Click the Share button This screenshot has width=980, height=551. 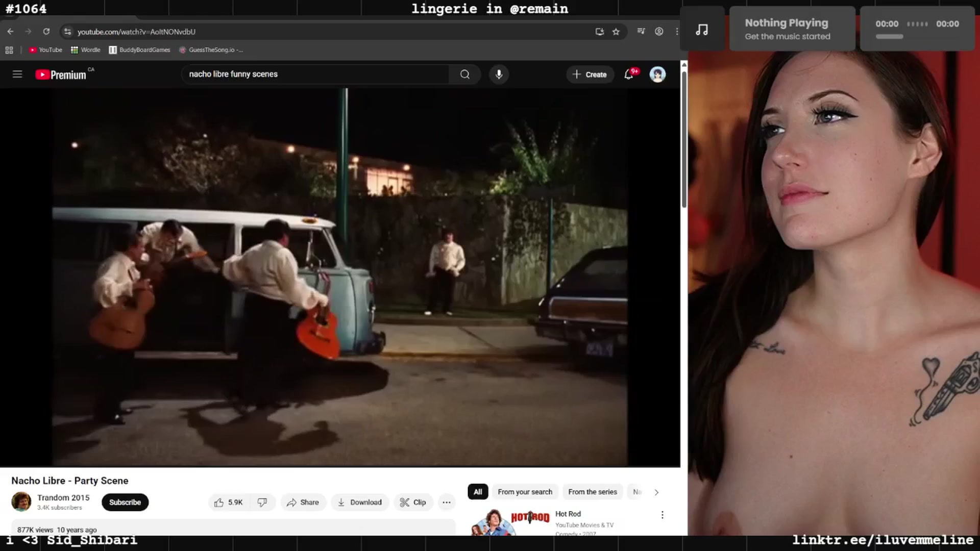303,503
